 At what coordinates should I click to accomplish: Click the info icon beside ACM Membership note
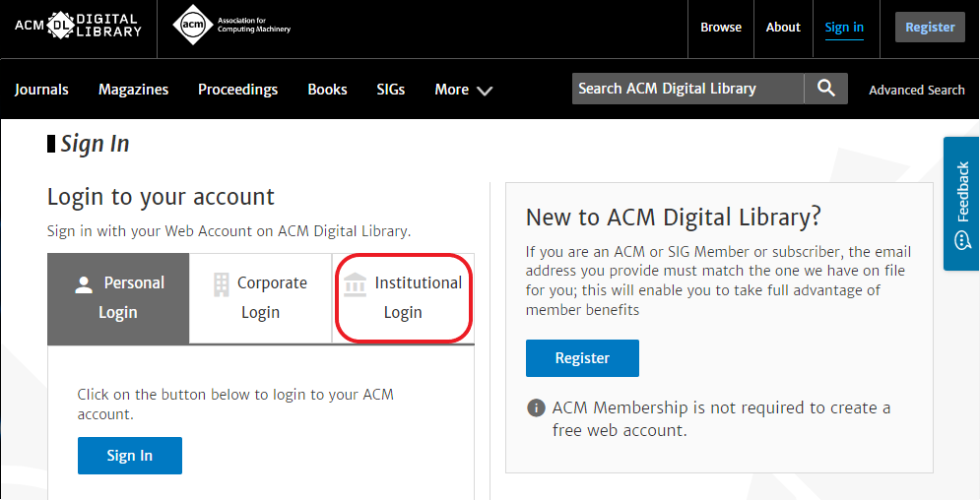536,408
